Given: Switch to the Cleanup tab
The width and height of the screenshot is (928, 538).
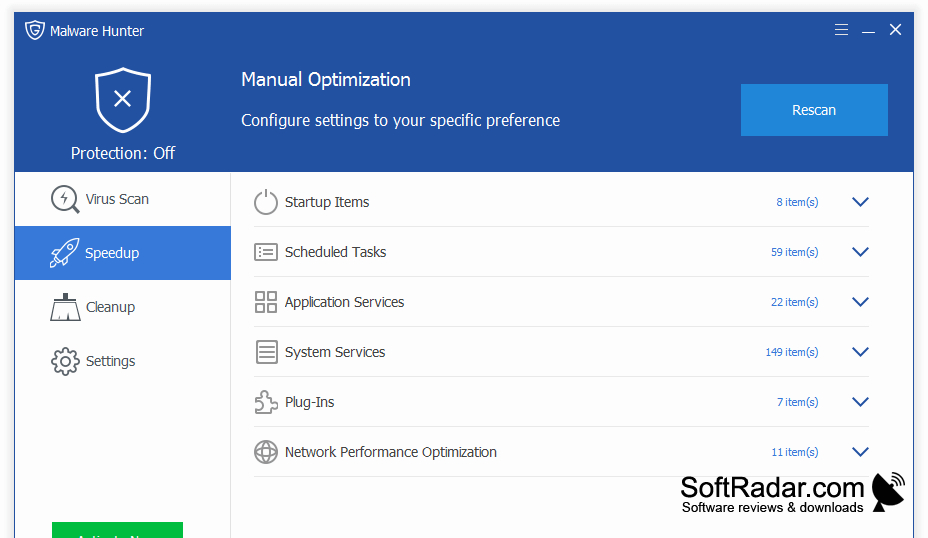Looking at the screenshot, I should coord(123,307).
